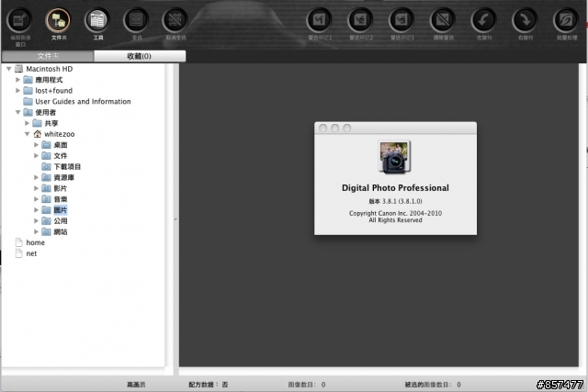Click the 全选 select all toolbar icon
Image resolution: width=588 pixels, height=392 pixels.
coord(136,20)
